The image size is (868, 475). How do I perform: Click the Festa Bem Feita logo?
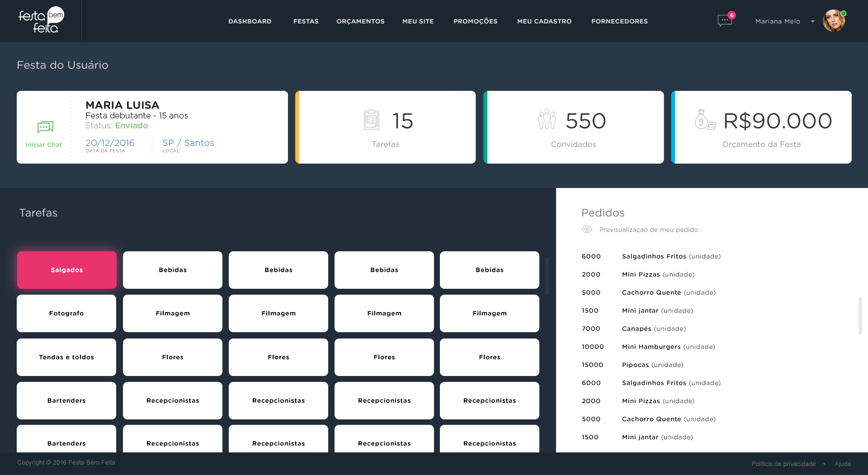41,20
